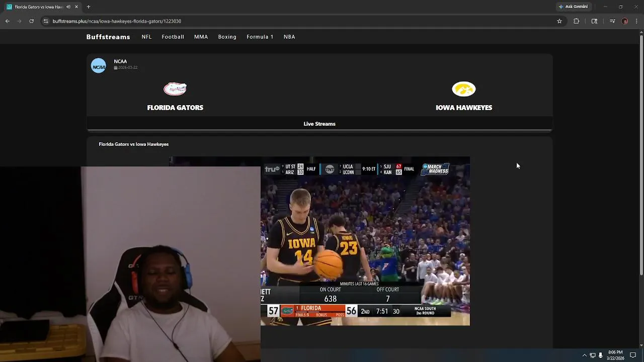
Task: Click the FLORIDA GATORS team name
Action: coord(175,108)
